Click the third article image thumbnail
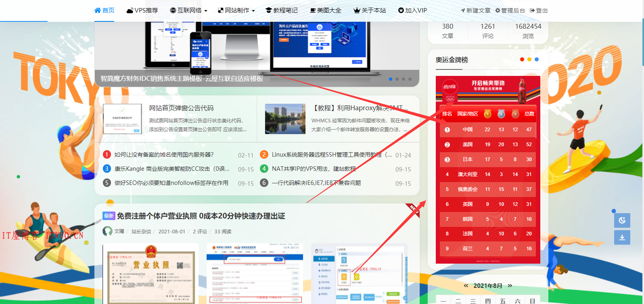The width and height of the screenshot is (644, 304). (359, 274)
